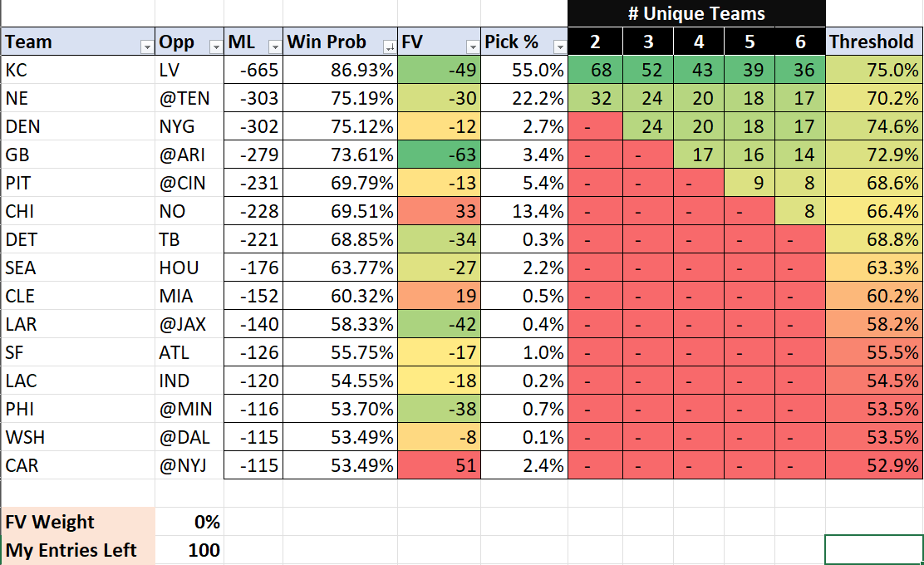This screenshot has height=565, width=924.
Task: Select the My Entries Left value 100
Action: [x=189, y=550]
